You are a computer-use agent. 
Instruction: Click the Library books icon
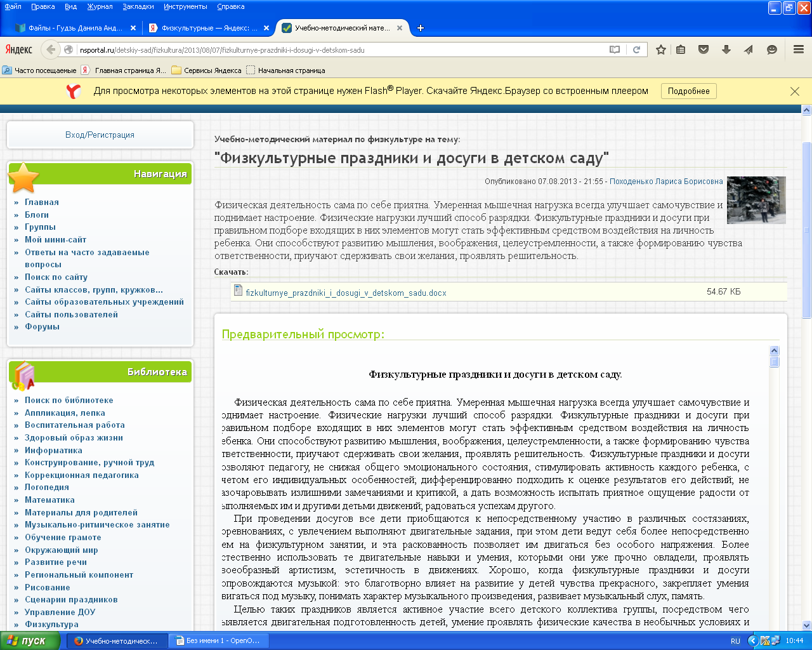click(x=23, y=376)
